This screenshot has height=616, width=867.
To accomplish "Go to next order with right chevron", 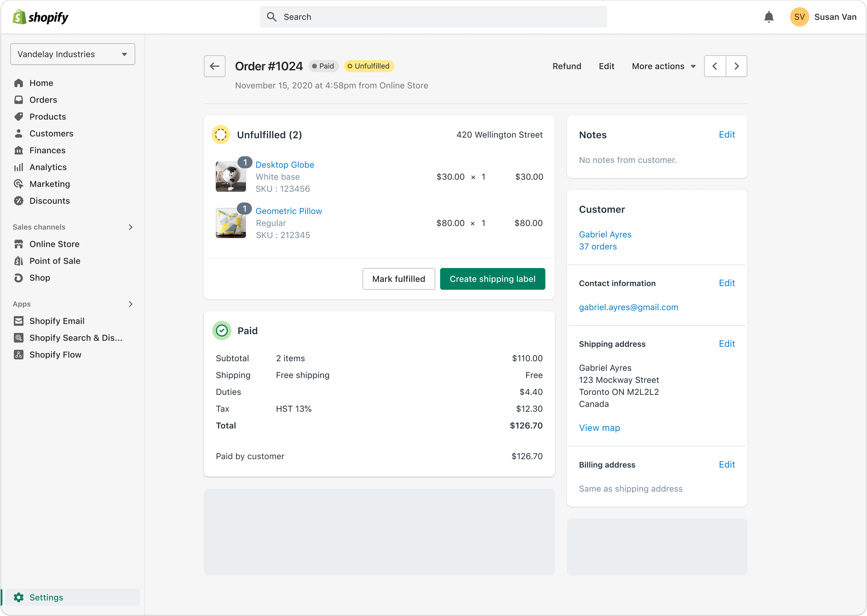I will tap(736, 66).
